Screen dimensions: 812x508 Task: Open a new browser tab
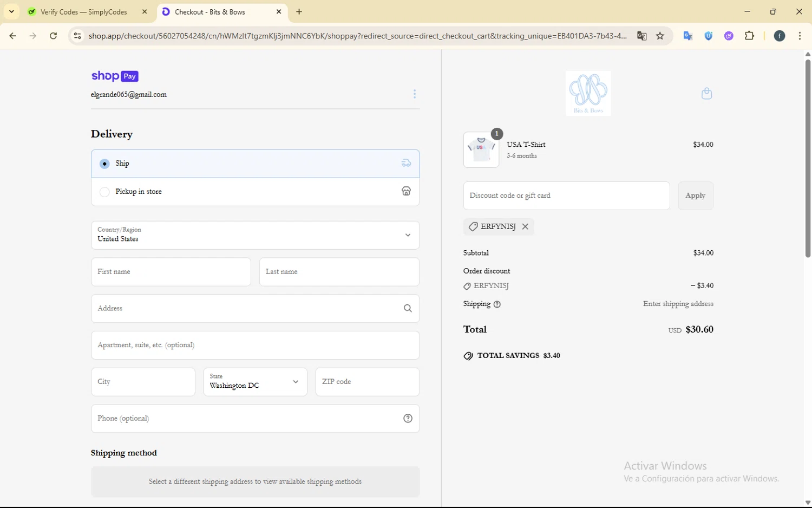[299, 11]
